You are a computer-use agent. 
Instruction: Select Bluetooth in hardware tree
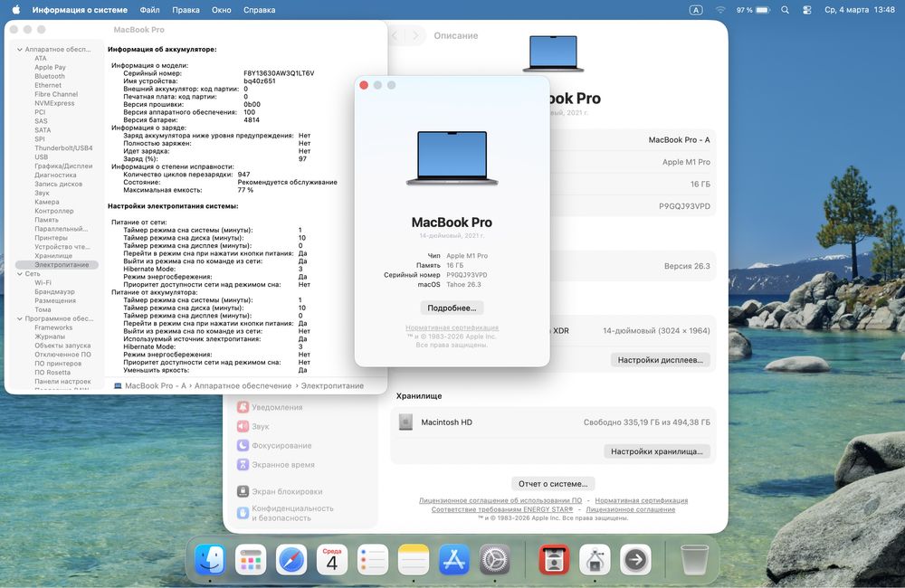point(50,76)
